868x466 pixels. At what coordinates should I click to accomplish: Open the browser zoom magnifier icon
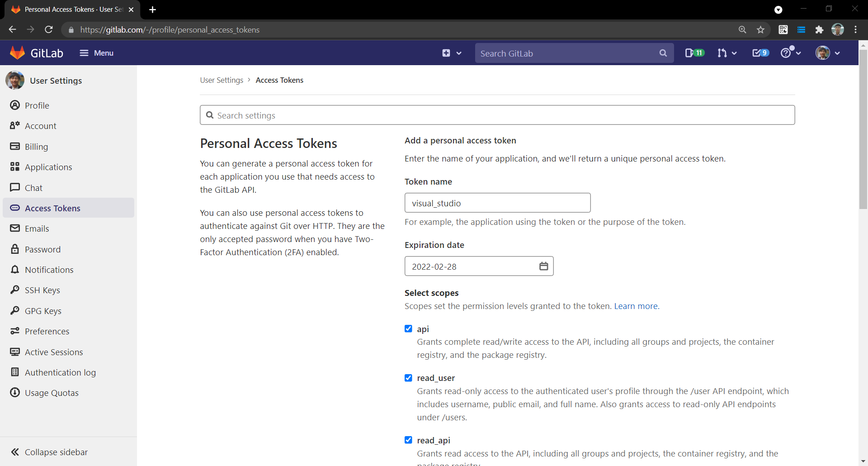(x=742, y=29)
